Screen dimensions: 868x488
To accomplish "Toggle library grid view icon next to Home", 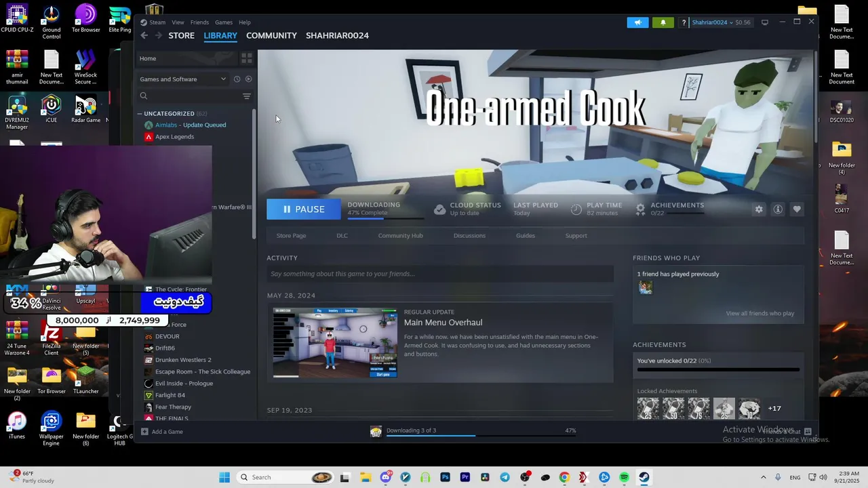I will pos(246,58).
